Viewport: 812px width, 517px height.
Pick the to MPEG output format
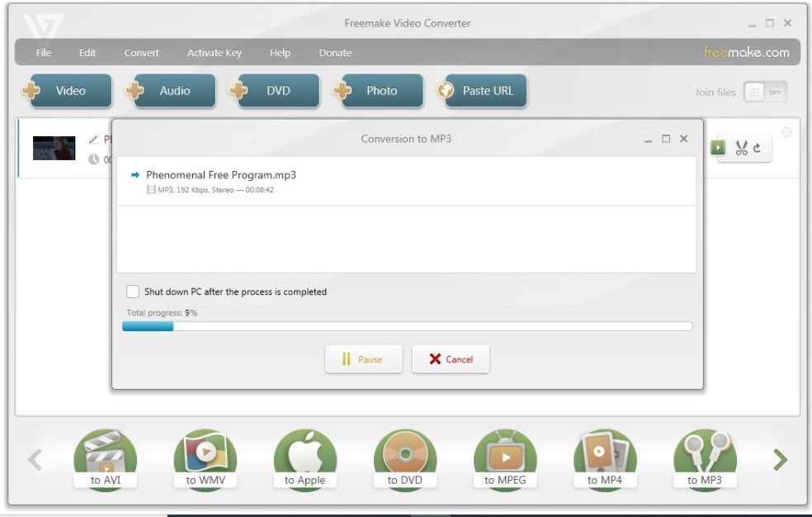(505, 458)
